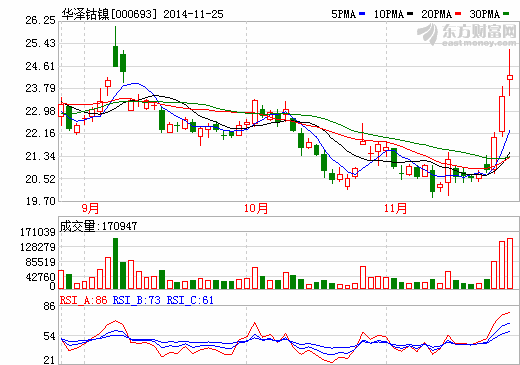
Task: Click the 11月 month label
Action: coord(395,208)
